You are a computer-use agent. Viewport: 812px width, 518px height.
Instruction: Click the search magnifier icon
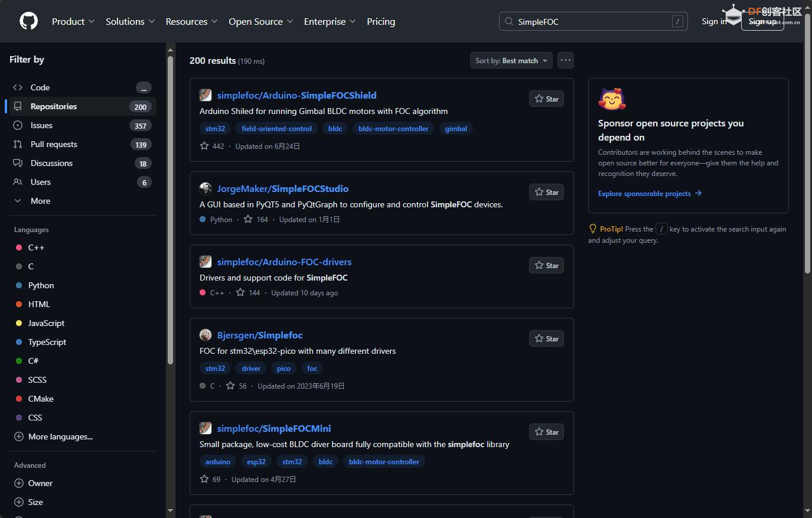click(508, 21)
